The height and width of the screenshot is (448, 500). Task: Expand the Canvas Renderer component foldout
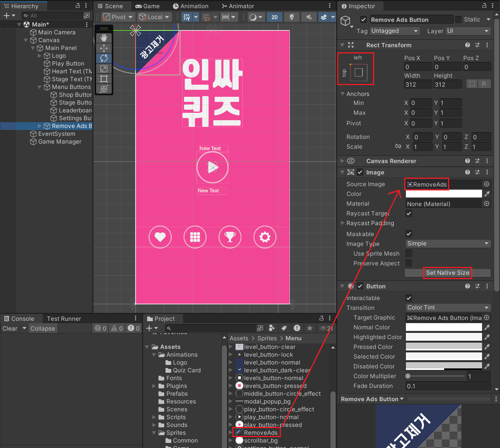pyautogui.click(x=343, y=161)
